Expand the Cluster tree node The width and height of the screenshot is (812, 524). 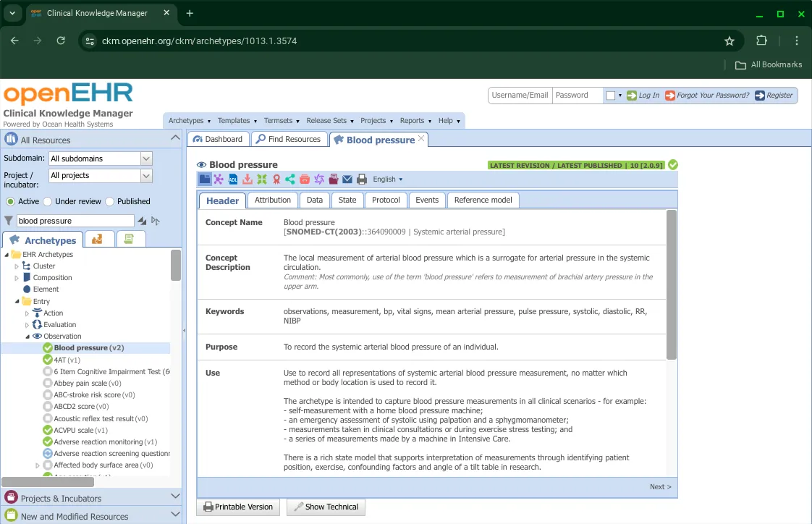[17, 266]
